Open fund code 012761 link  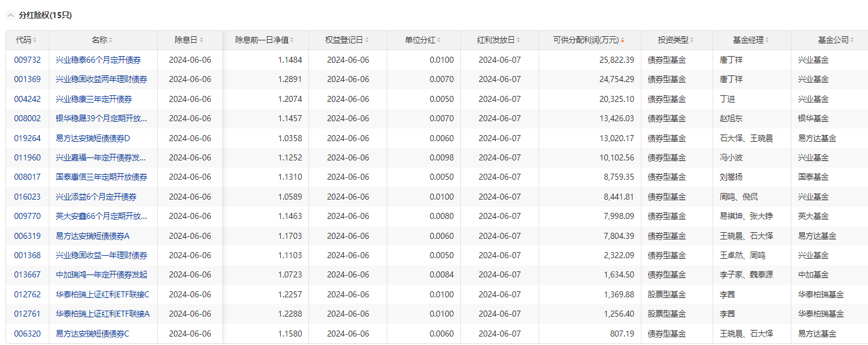coord(27,314)
